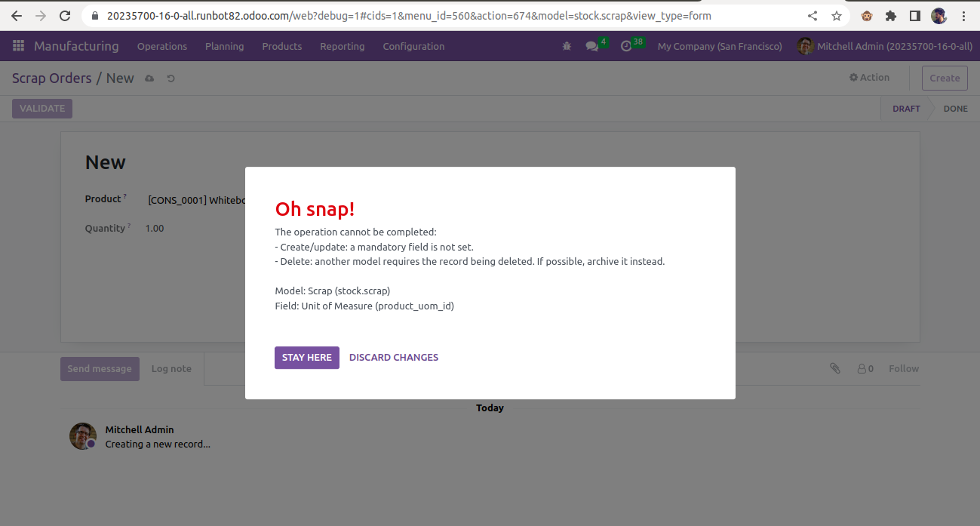This screenshot has width=980, height=526.
Task: Open the Operations menu
Action: [162, 46]
